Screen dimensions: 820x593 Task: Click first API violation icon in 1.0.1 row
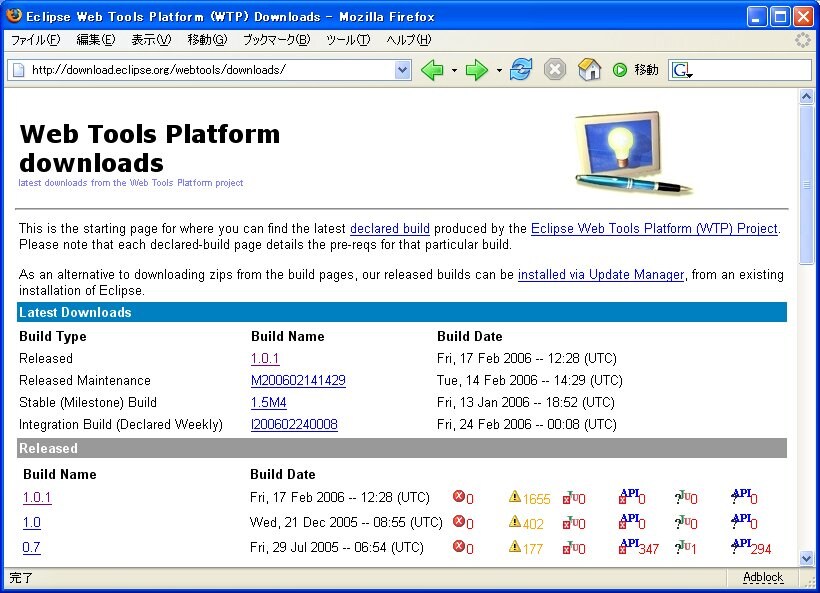click(x=629, y=496)
